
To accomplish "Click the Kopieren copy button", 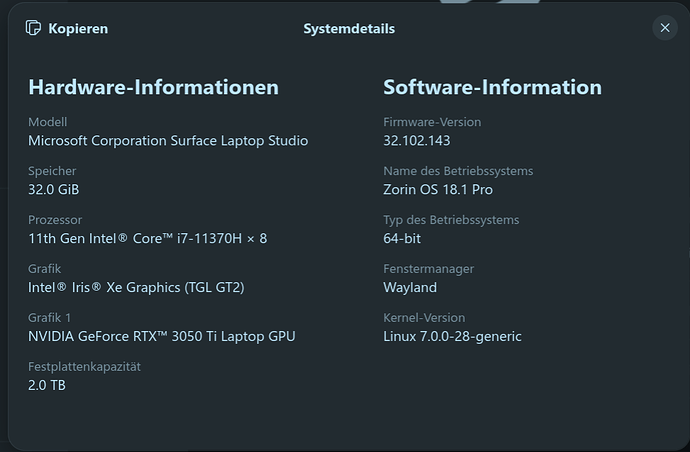I will pyautogui.click(x=67, y=28).
